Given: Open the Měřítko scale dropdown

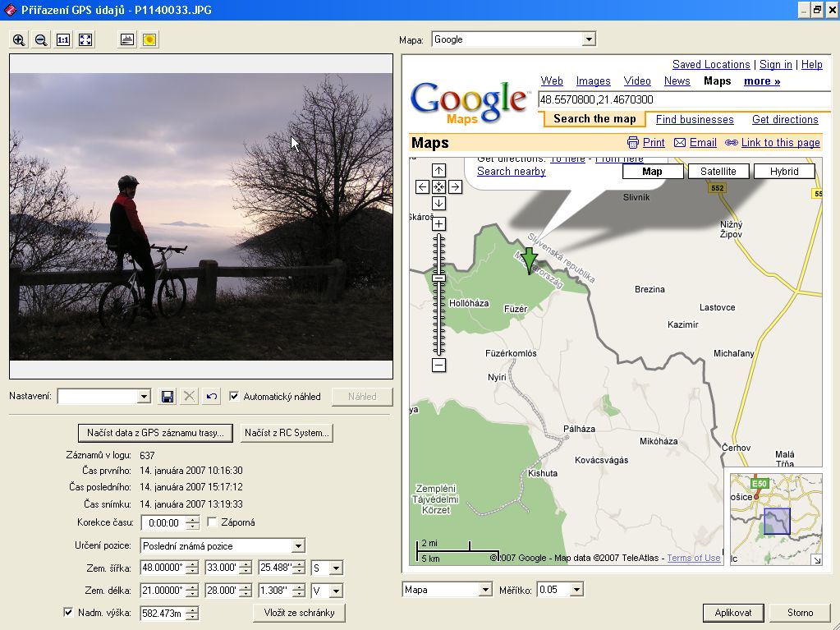Looking at the screenshot, I should pyautogui.click(x=576, y=590).
